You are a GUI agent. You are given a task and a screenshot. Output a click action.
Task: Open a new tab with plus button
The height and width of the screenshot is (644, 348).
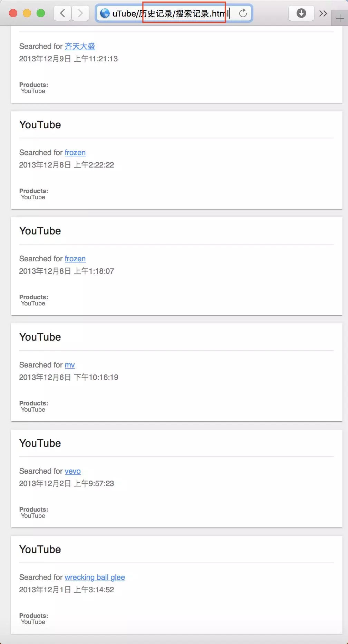340,19
